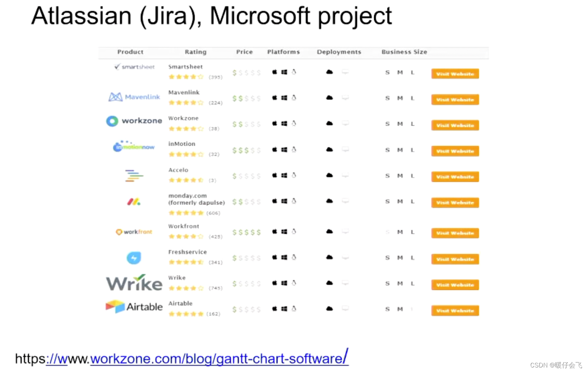Screen dimensions: 588x372
Task: Click the Workzone name in Rating column
Action: click(x=183, y=118)
